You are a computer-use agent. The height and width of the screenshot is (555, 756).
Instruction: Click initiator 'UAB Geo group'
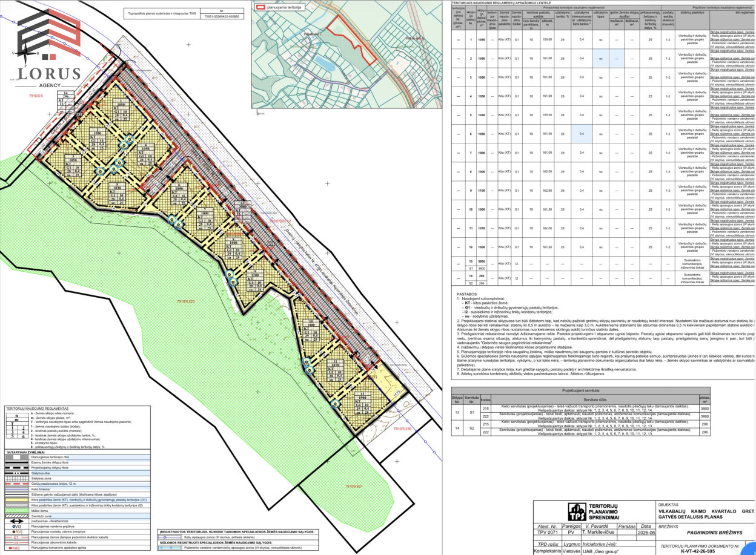tap(600, 551)
